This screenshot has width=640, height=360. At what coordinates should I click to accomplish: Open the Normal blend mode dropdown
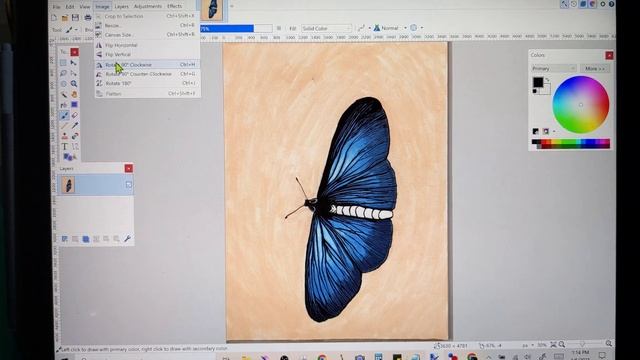tap(390, 28)
